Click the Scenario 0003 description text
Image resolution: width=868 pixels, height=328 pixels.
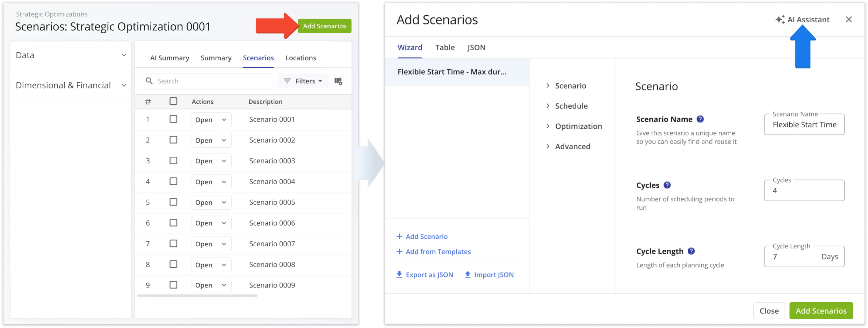pyautogui.click(x=272, y=161)
